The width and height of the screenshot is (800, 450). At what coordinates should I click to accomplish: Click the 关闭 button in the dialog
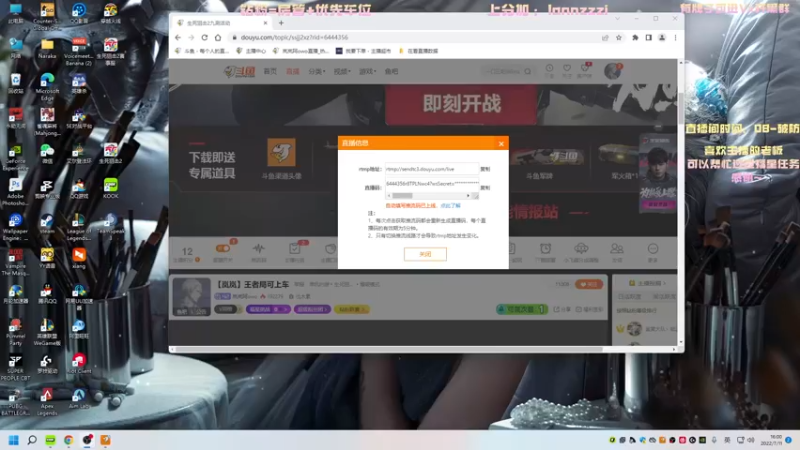pyautogui.click(x=425, y=254)
